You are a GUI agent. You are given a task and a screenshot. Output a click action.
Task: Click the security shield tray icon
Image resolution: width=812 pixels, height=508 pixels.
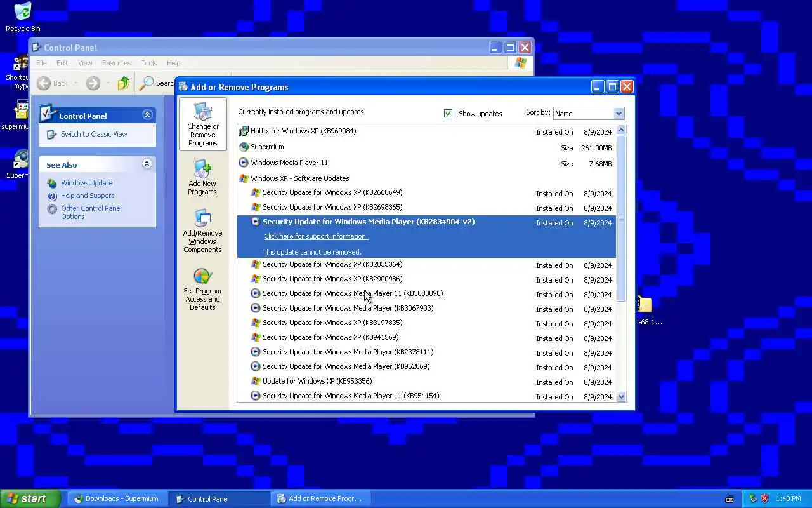764,498
